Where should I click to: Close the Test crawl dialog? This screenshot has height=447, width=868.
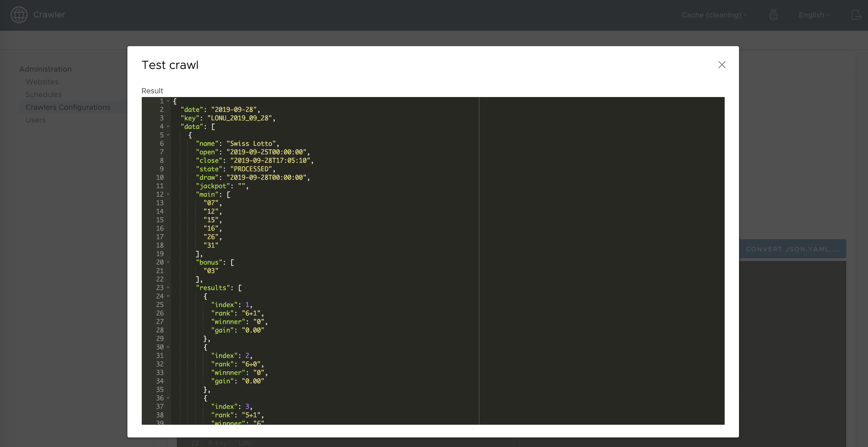(x=722, y=65)
